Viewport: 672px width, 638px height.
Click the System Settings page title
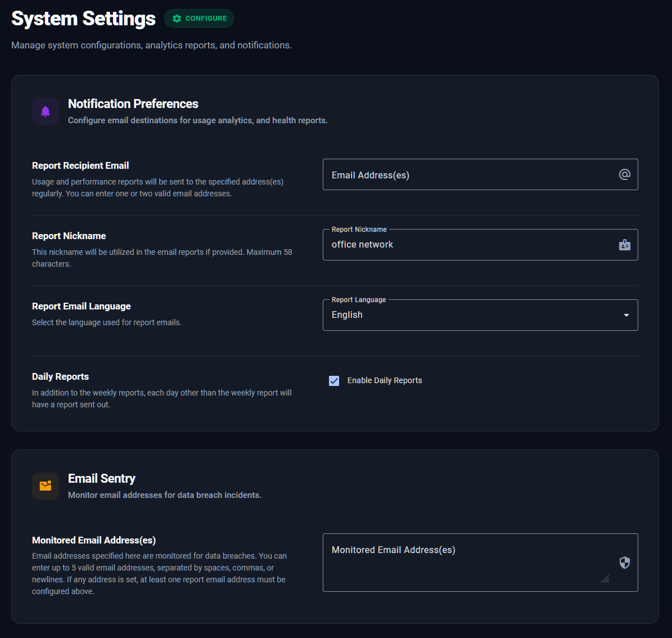(x=83, y=19)
